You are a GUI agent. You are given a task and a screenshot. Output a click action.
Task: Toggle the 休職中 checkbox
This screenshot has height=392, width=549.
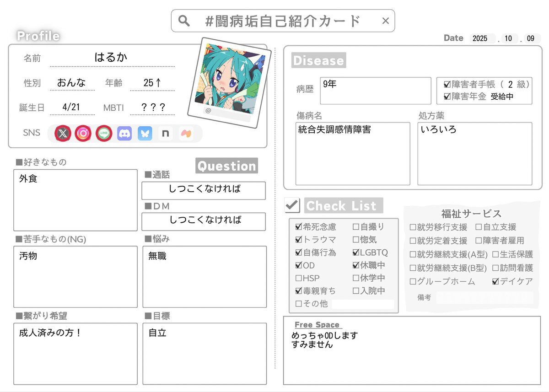point(356,265)
